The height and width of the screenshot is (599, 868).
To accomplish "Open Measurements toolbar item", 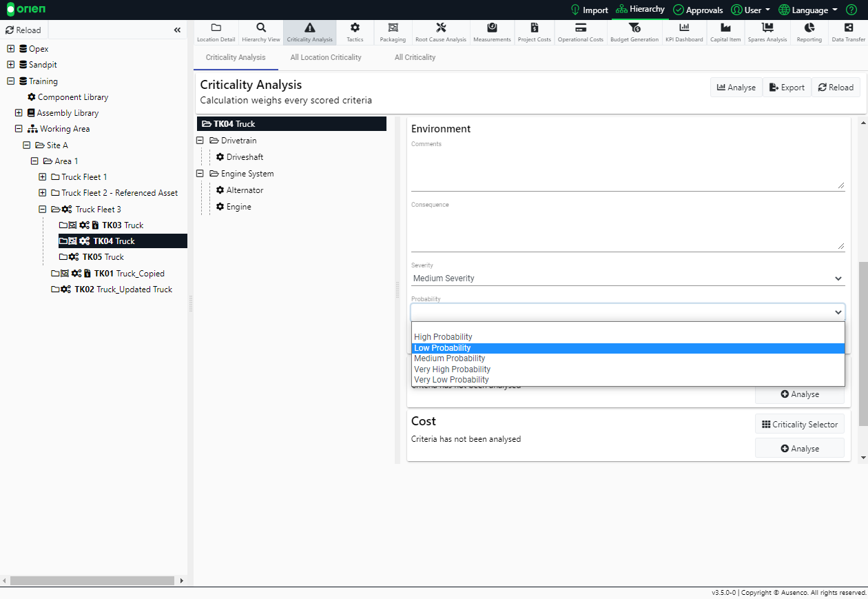I will [x=492, y=32].
